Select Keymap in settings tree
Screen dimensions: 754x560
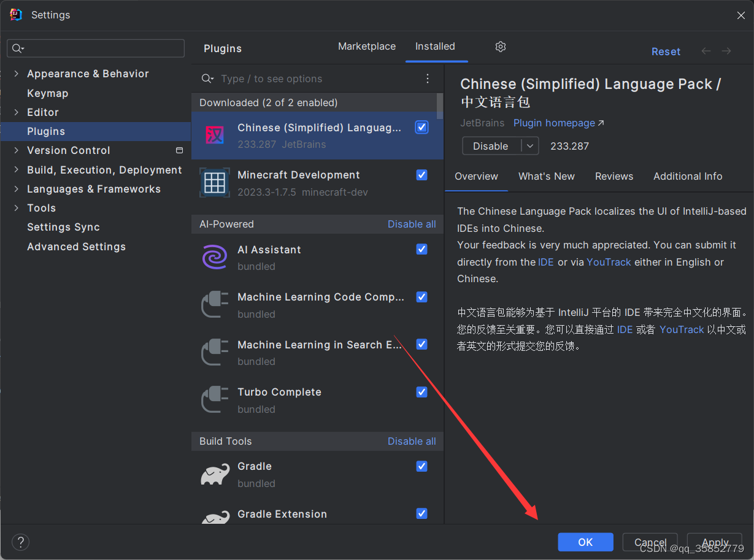click(95, 93)
